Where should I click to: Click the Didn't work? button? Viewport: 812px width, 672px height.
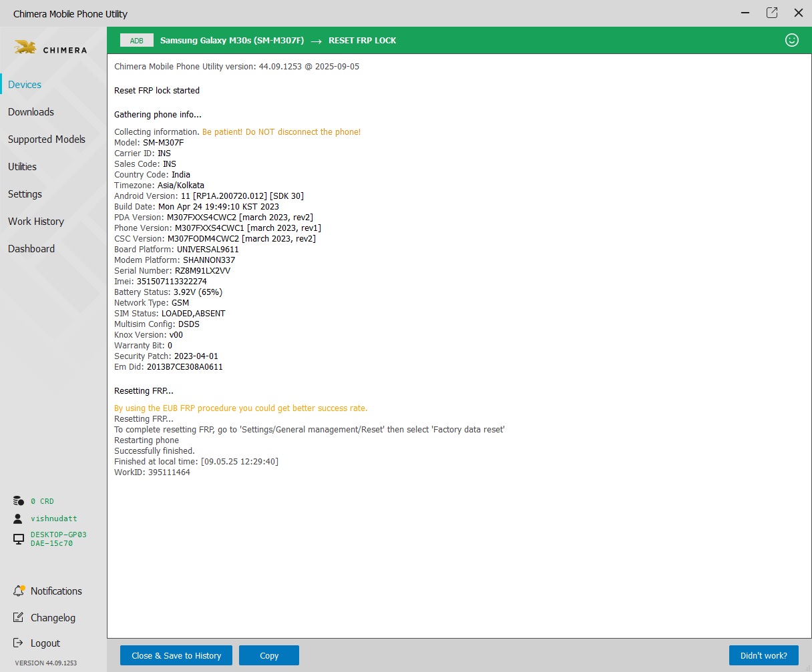point(764,655)
